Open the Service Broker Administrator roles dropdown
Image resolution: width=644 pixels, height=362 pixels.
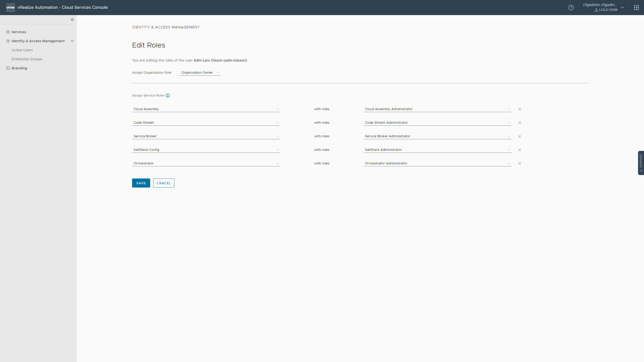pos(437,136)
